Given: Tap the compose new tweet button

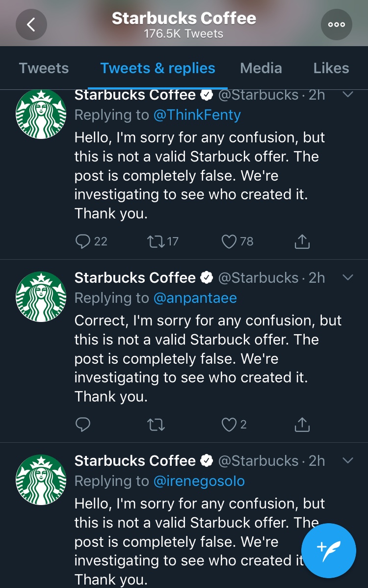Looking at the screenshot, I should (x=328, y=551).
